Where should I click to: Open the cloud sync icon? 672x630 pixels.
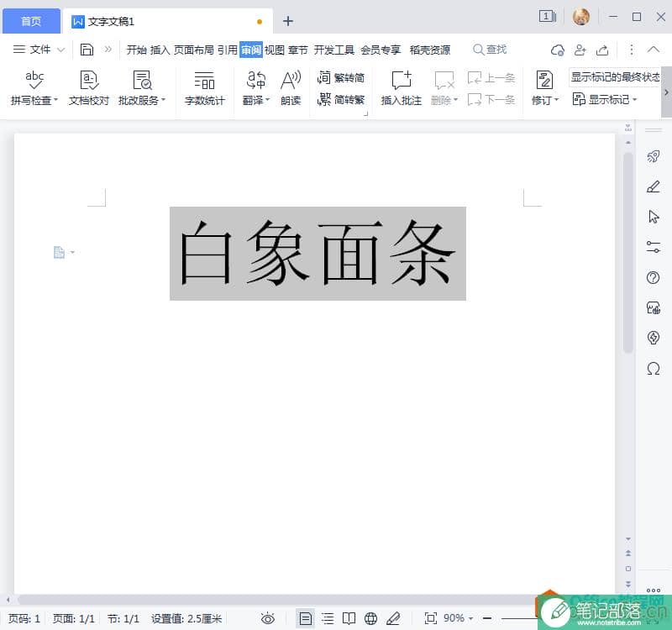pos(558,50)
